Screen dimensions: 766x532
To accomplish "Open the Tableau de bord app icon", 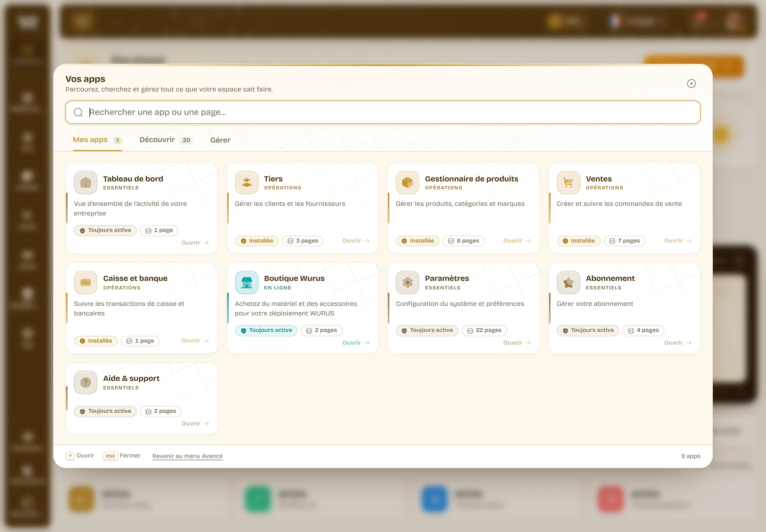I will click(86, 182).
